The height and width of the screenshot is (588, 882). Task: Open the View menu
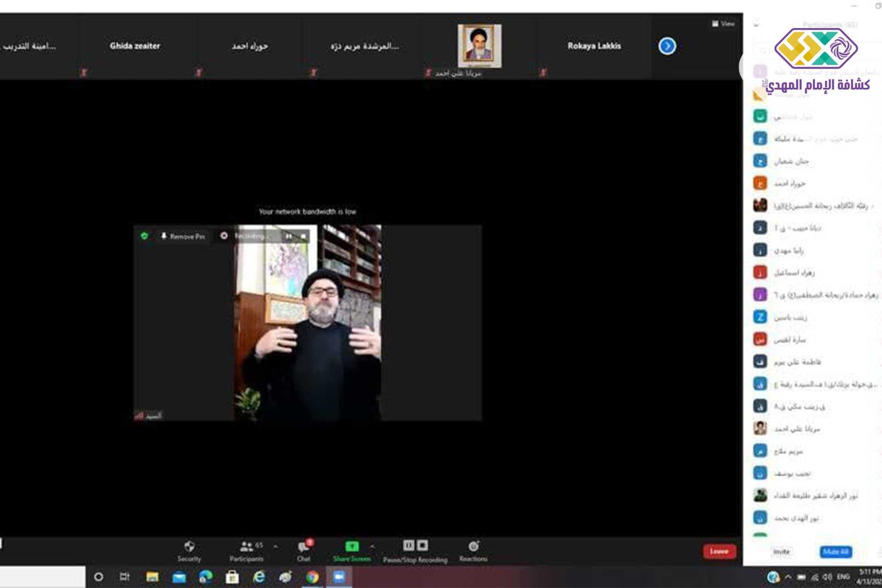pyautogui.click(x=724, y=23)
